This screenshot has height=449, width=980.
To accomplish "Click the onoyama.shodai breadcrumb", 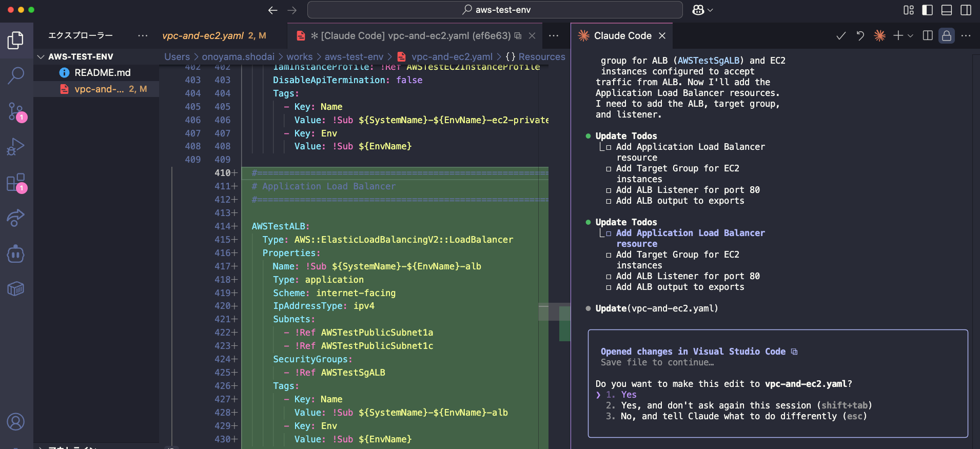I will (x=239, y=57).
